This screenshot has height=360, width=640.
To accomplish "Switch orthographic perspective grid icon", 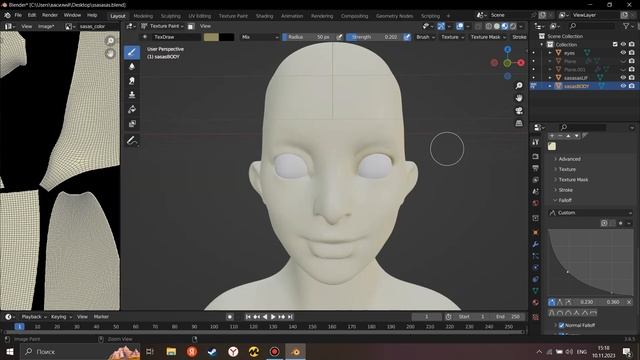I will click(519, 123).
